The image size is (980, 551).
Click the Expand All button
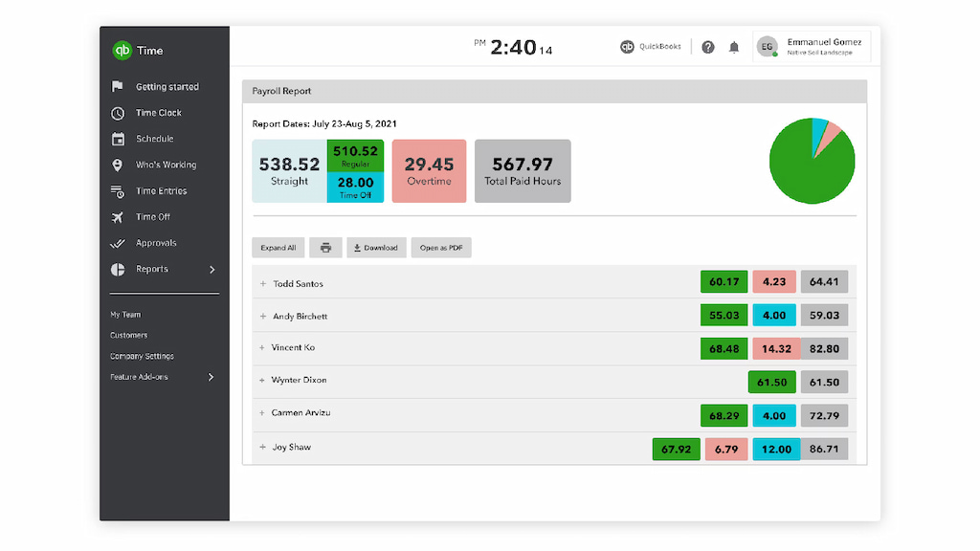[x=278, y=247]
